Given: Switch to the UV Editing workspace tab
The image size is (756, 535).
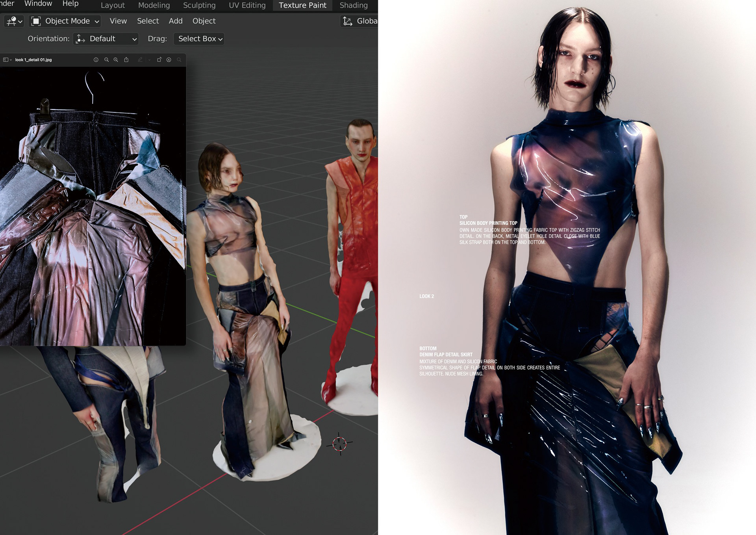Looking at the screenshot, I should click(247, 6).
